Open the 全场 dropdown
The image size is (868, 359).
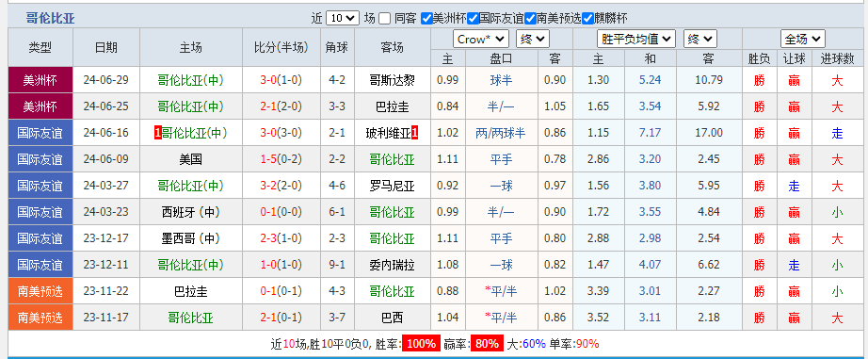point(803,39)
